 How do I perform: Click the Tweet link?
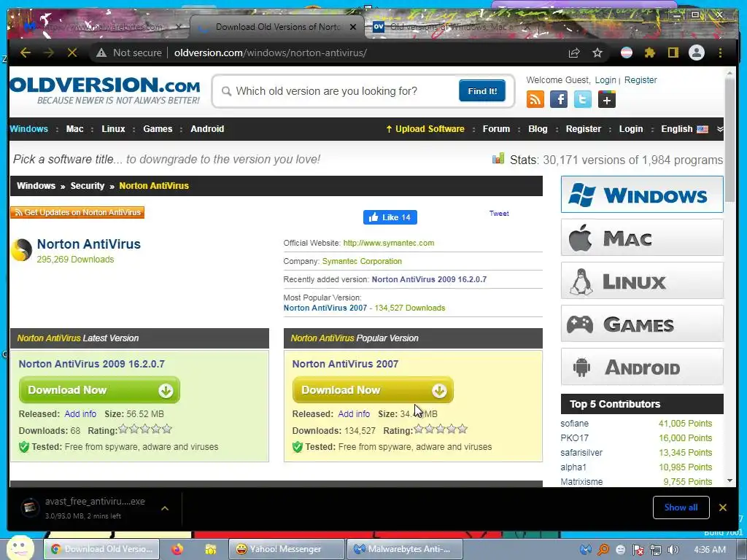tap(499, 214)
